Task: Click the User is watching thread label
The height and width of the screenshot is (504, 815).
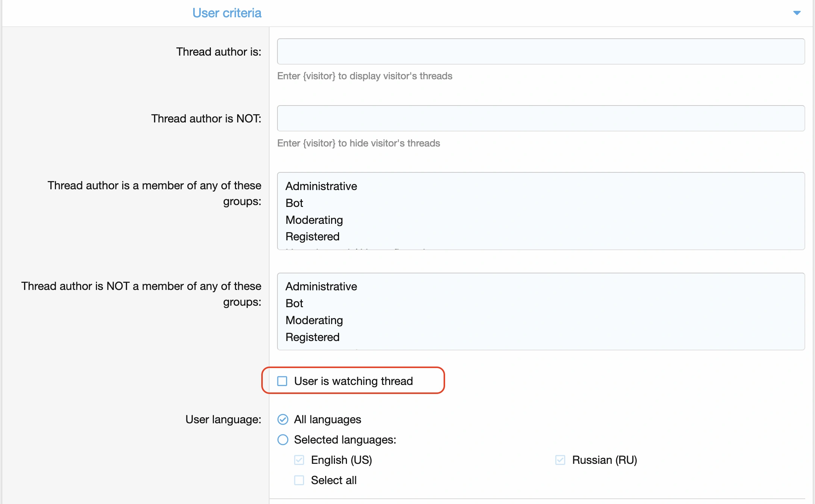Action: 353,381
